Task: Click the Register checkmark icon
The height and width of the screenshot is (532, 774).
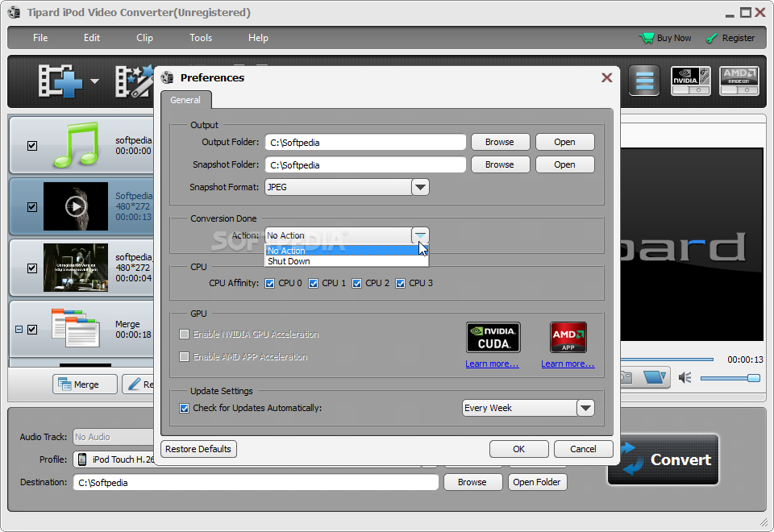Action: point(711,39)
